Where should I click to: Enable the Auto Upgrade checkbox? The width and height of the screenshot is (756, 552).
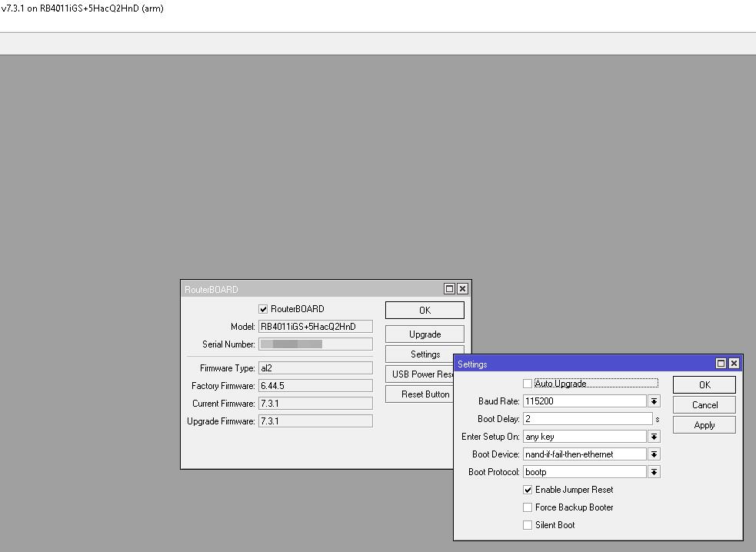tap(528, 384)
